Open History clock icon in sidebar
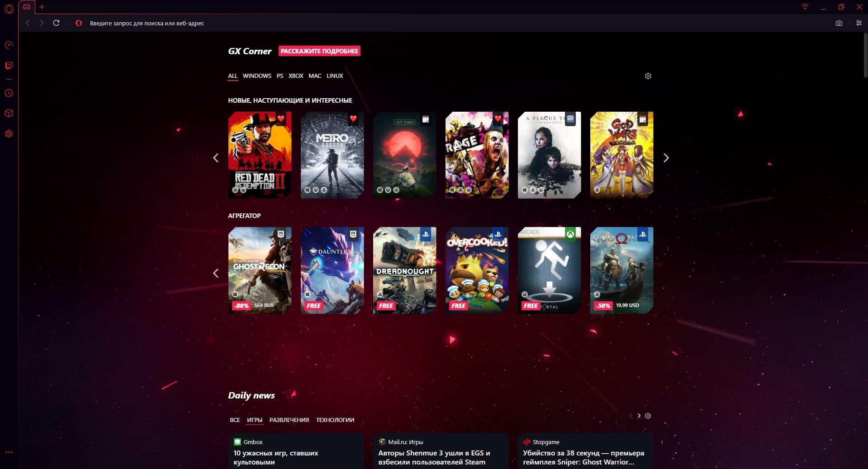Viewport: 868px width, 469px height. tap(9, 93)
